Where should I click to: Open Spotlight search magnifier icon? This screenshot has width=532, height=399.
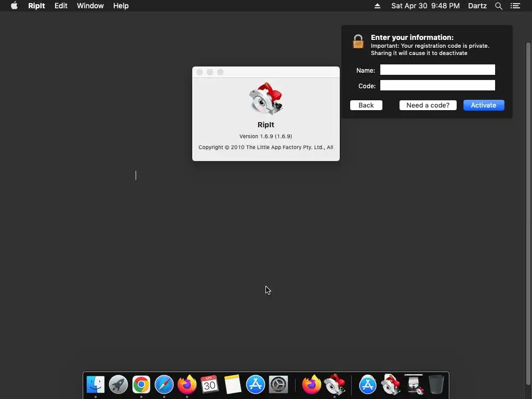tap(498, 6)
